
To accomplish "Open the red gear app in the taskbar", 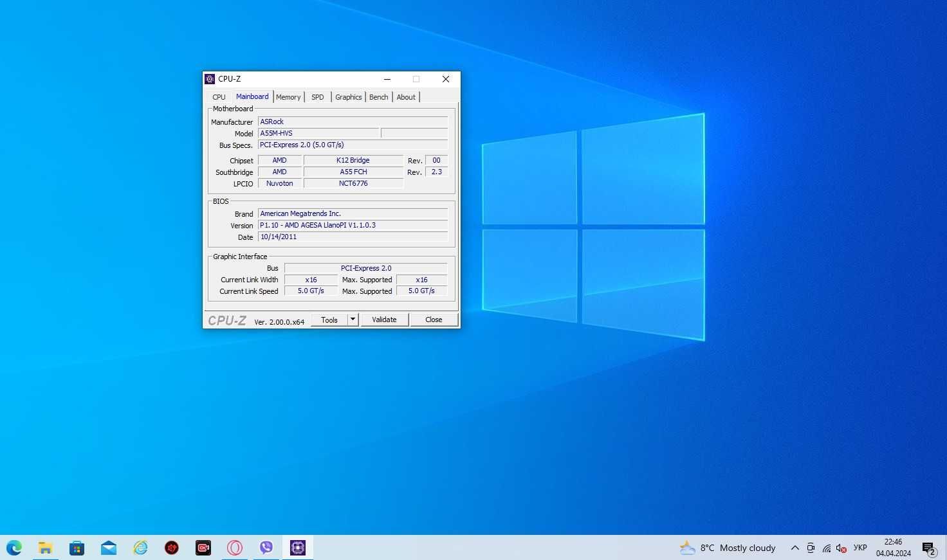I will (172, 548).
